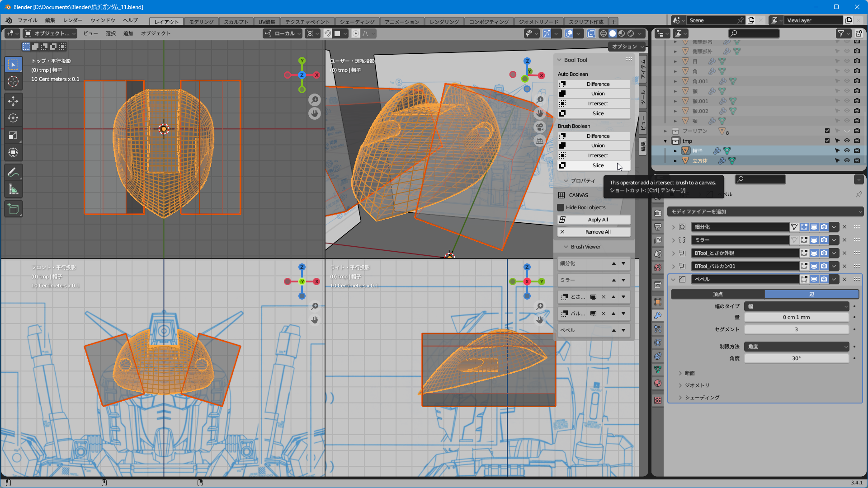This screenshot has height=488, width=868.
Task: Expand the モディファイアーを追加 dropdown
Action: point(765,211)
